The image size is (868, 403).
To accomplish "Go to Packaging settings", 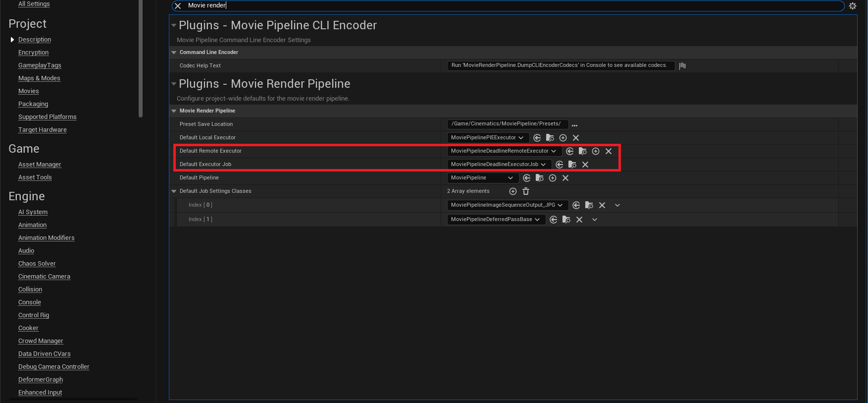I will 33,104.
